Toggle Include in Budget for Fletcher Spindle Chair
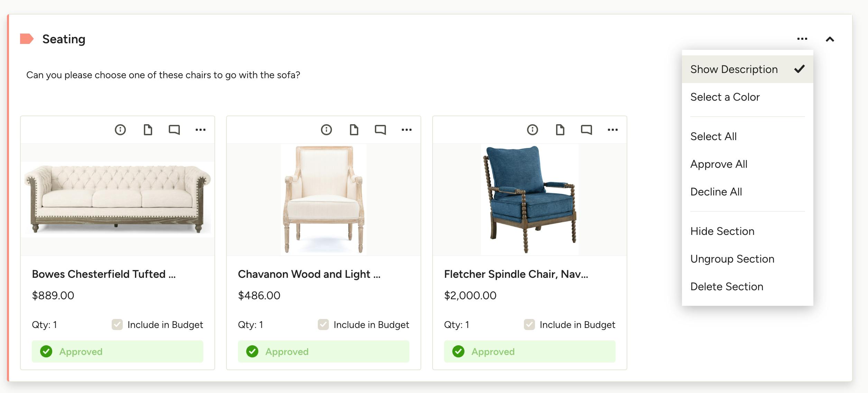Image resolution: width=868 pixels, height=393 pixels. coord(529,325)
